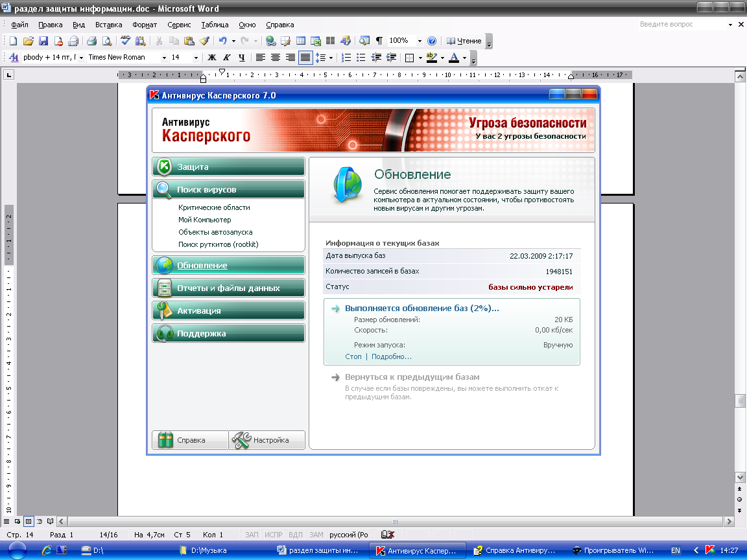Open the Times New Roman font dropdown
747x560 pixels.
pos(164,58)
